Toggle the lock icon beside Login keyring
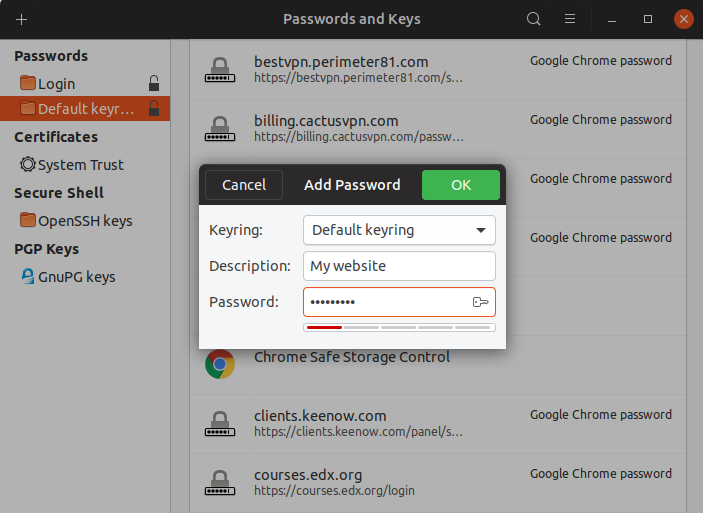This screenshot has height=513, width=703. coord(154,83)
